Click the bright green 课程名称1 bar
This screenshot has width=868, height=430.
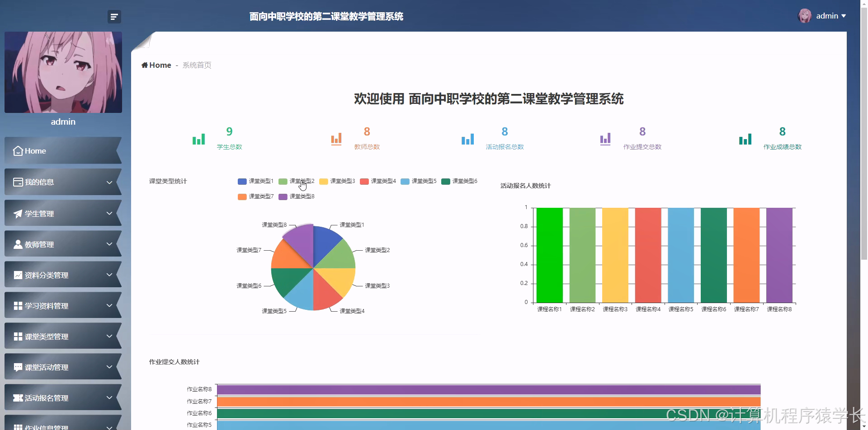pos(550,255)
